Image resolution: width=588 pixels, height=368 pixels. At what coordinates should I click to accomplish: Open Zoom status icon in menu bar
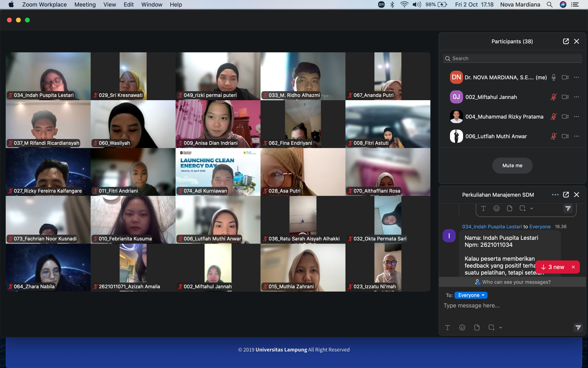[x=381, y=4]
